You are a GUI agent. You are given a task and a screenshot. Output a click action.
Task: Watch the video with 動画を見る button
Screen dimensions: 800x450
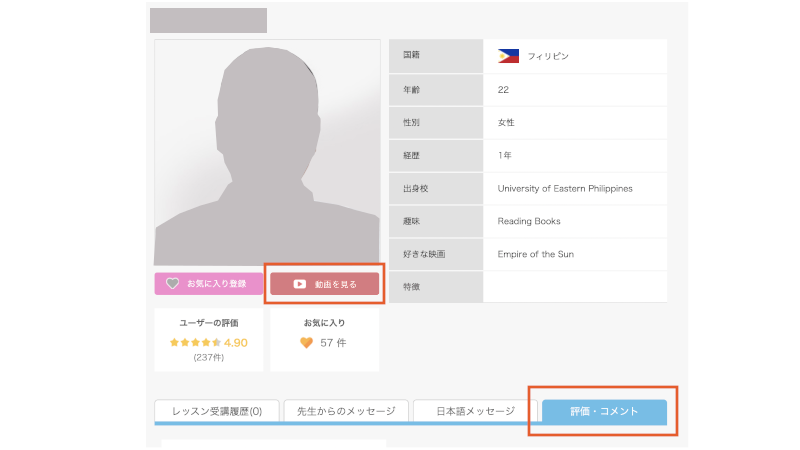(x=324, y=284)
